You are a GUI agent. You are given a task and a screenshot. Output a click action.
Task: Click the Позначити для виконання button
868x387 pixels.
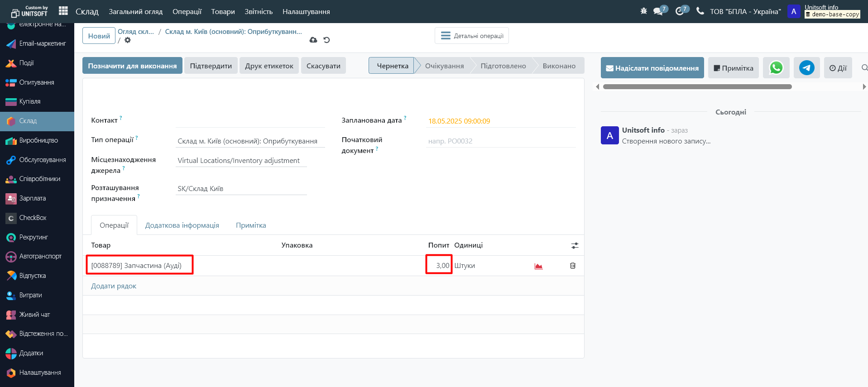coord(132,66)
